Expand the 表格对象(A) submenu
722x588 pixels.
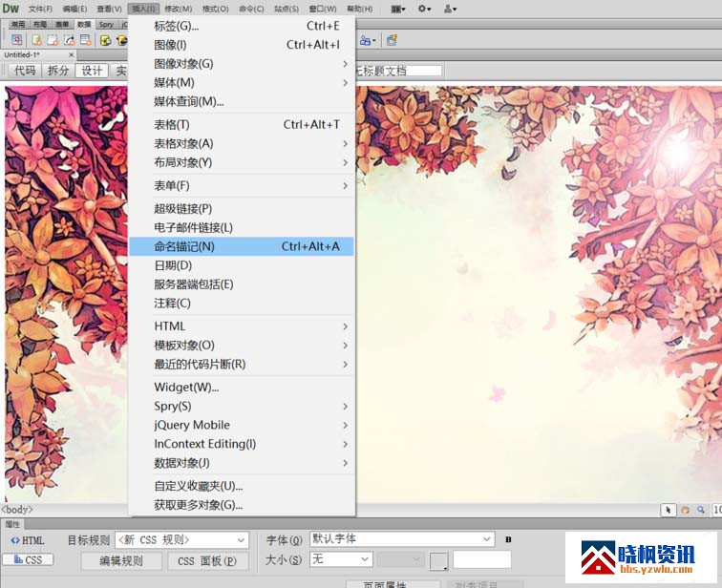[242, 143]
